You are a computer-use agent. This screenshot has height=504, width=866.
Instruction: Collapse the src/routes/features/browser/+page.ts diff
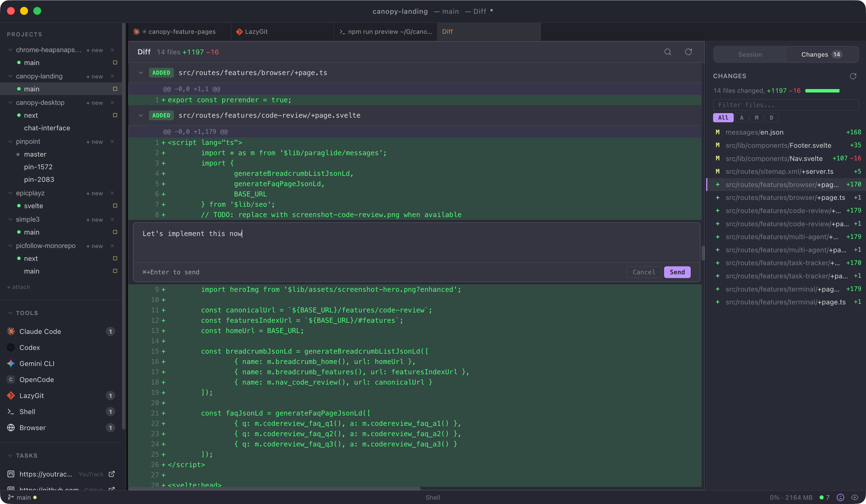(x=141, y=72)
